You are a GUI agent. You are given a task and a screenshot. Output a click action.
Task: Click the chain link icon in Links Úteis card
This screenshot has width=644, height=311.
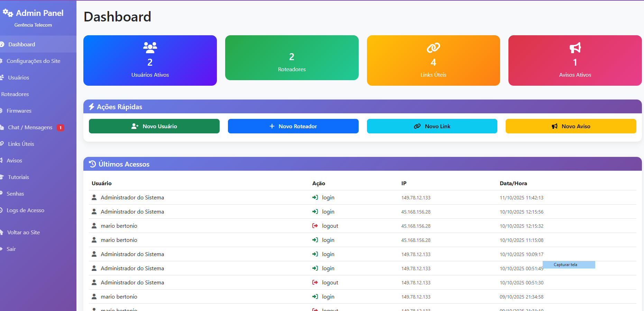point(433,48)
